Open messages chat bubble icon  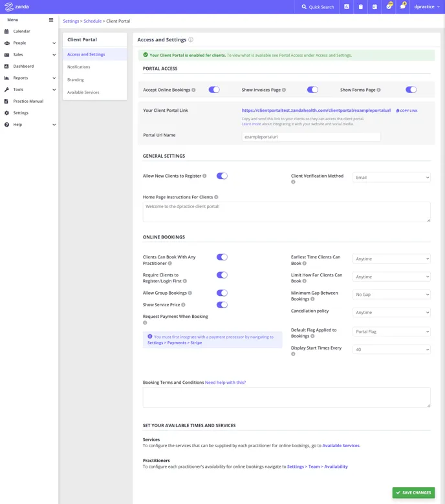pos(403,6)
